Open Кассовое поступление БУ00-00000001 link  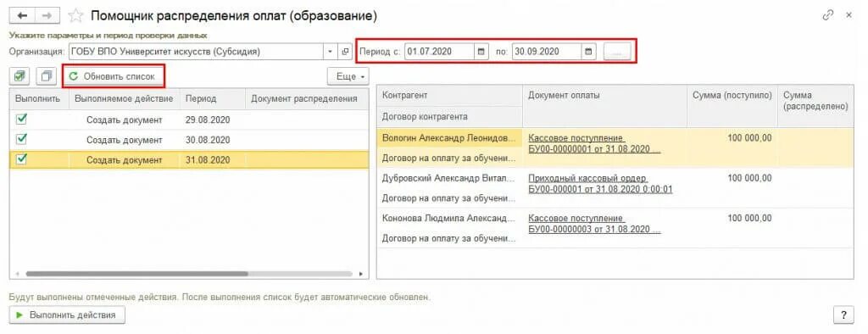click(594, 143)
